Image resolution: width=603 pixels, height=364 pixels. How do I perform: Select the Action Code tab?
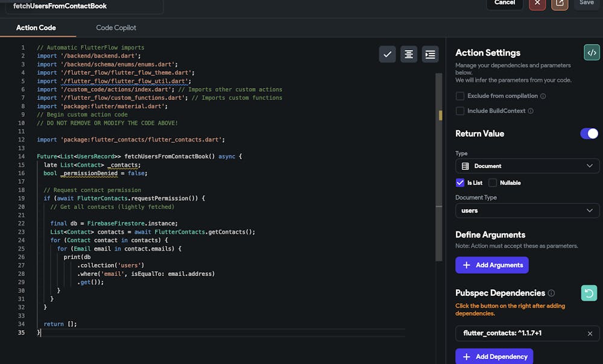click(x=36, y=28)
